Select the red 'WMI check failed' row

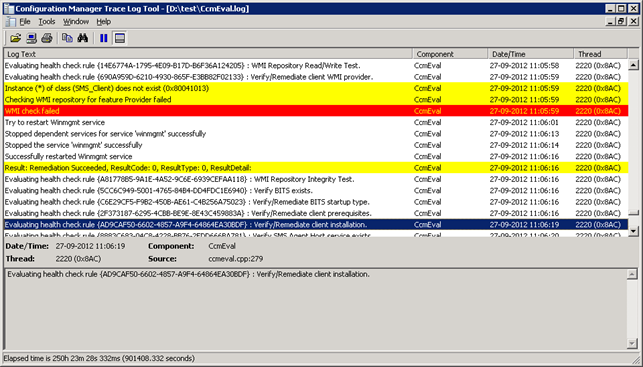click(x=316, y=111)
